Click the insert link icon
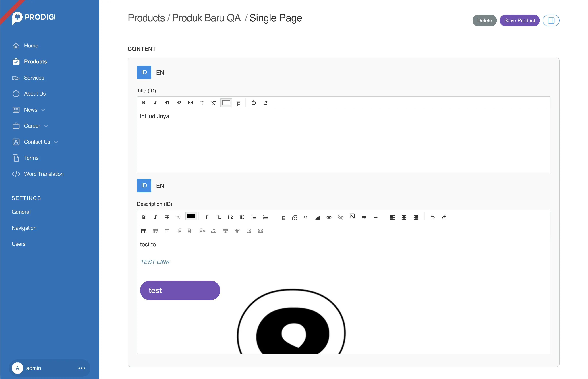 [x=329, y=217]
